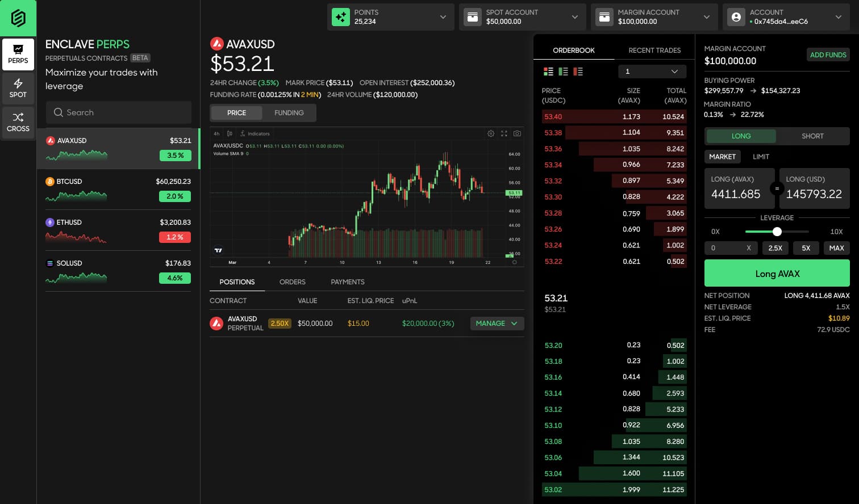Open the ORDERS tab

(293, 282)
